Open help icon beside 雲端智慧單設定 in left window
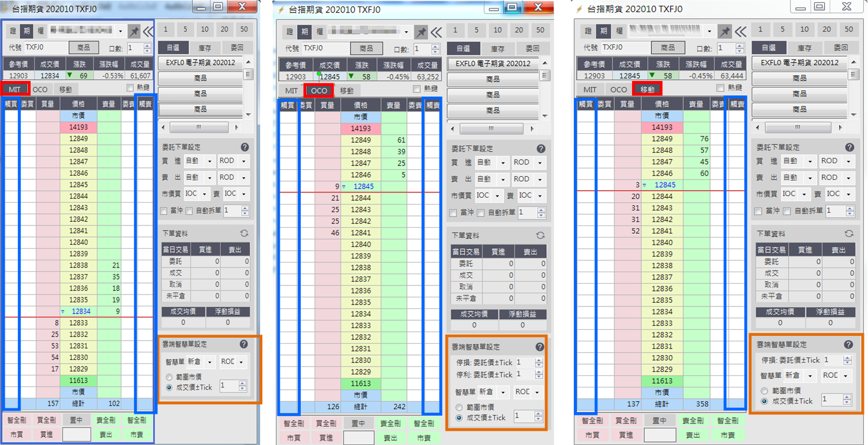 coord(244,344)
